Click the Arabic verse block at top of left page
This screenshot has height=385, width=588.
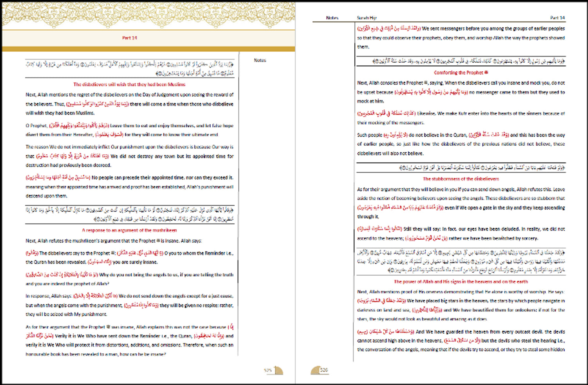(x=130, y=69)
